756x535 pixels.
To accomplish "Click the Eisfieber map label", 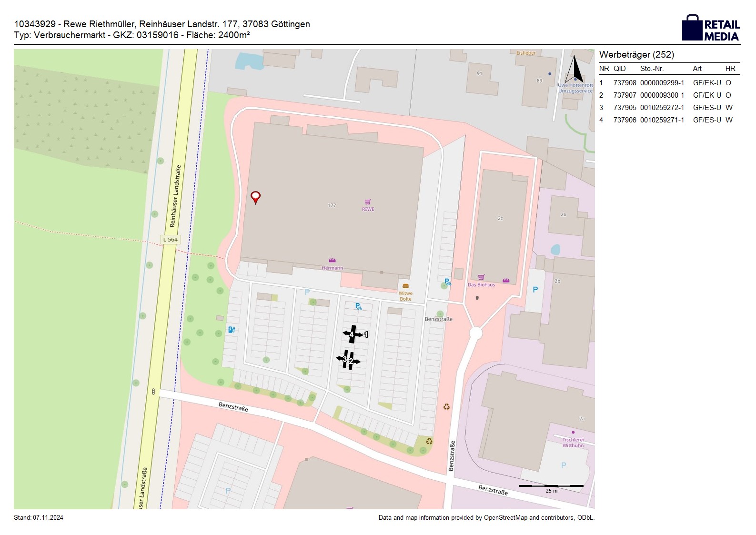I will tap(526, 53).
